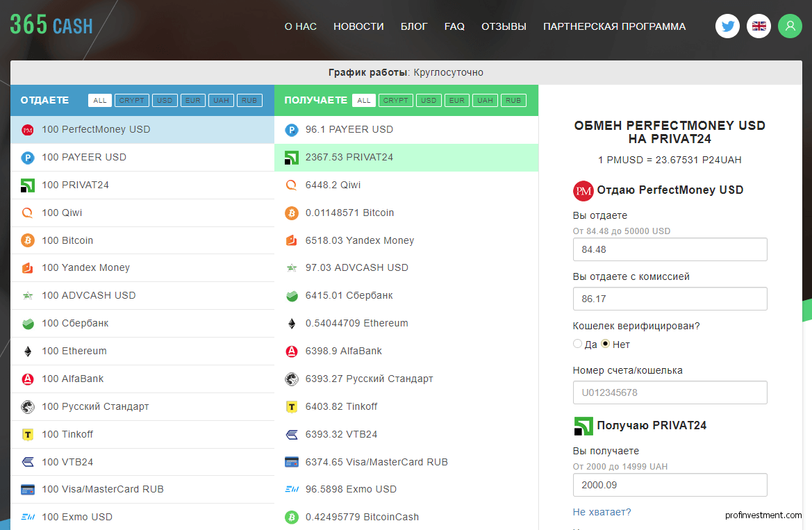Click the PRIVAT24 payment system icon
This screenshot has width=812, height=530.
click(28, 185)
